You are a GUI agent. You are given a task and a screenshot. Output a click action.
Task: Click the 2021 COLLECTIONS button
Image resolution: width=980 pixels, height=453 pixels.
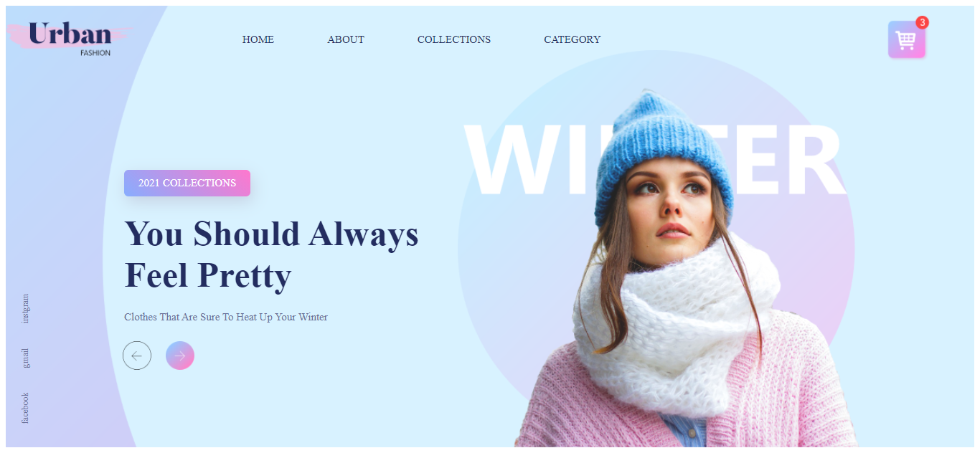click(187, 183)
